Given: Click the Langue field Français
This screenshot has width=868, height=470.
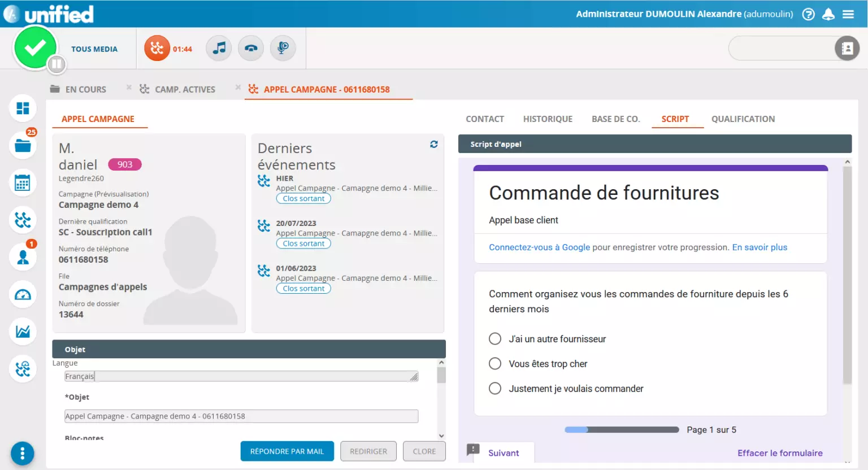Looking at the screenshot, I should click(241, 376).
